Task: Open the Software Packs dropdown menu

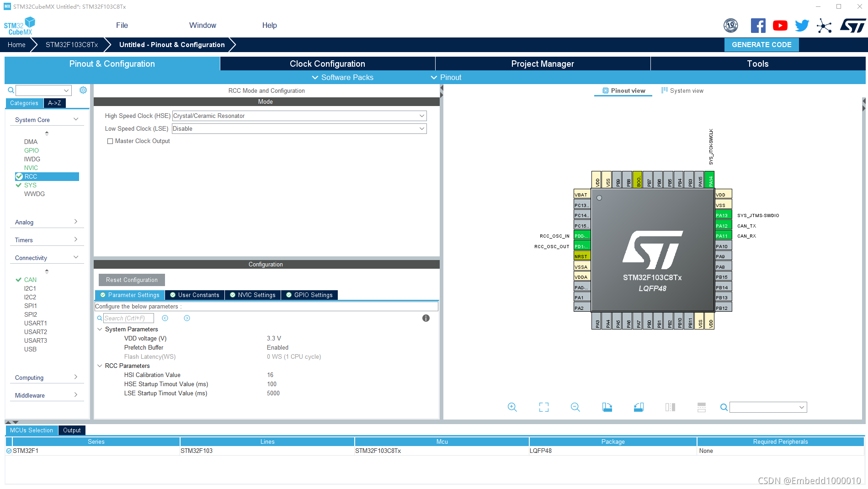Action: click(343, 77)
